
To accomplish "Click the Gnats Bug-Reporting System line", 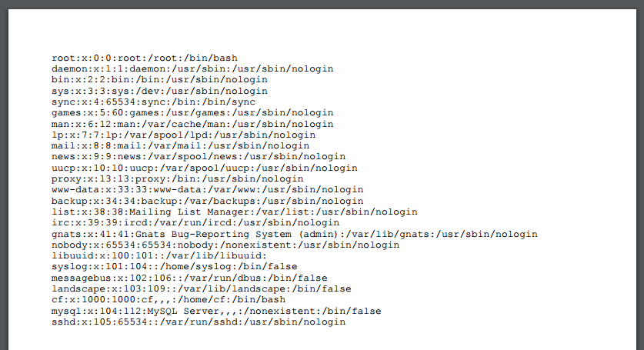I will pyautogui.click(x=295, y=234).
